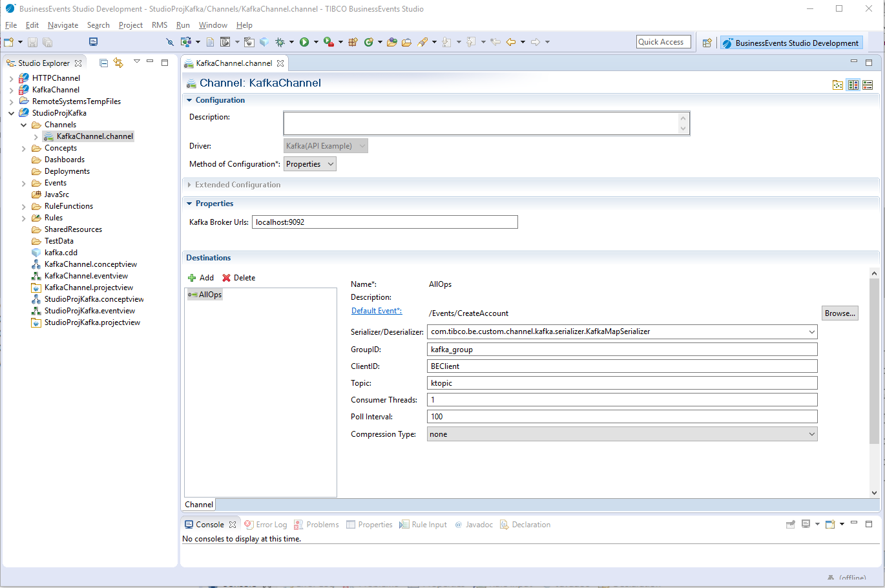885x588 pixels.
Task: Switch to the Problems tab
Action: coord(322,525)
